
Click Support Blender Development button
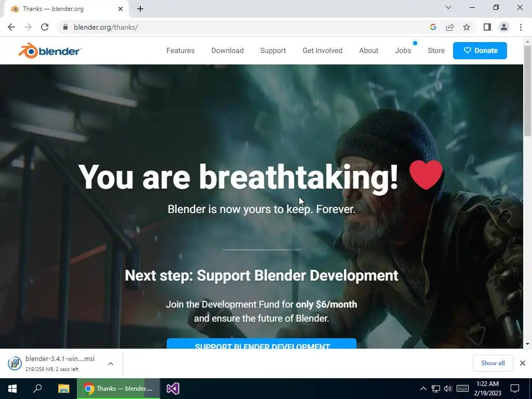tap(262, 343)
